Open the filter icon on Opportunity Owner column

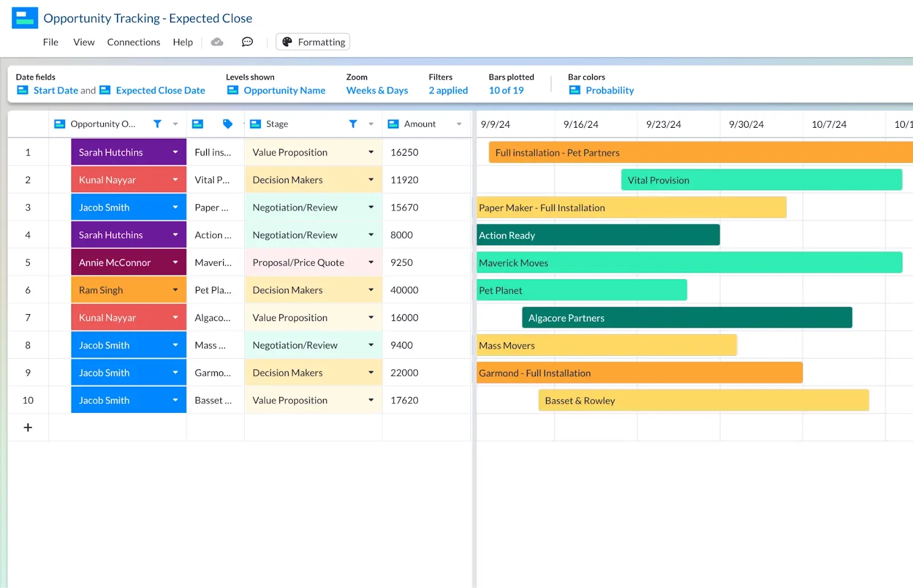coord(157,123)
